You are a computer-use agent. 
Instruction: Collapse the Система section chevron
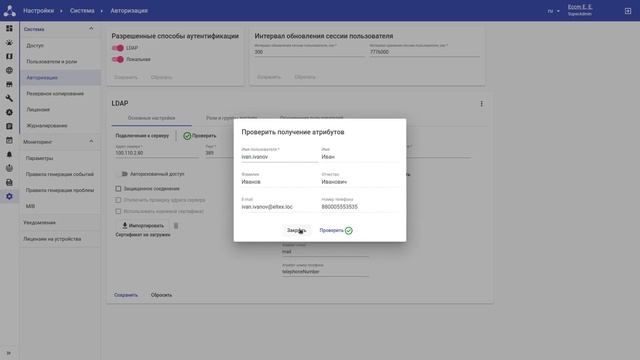(91, 29)
